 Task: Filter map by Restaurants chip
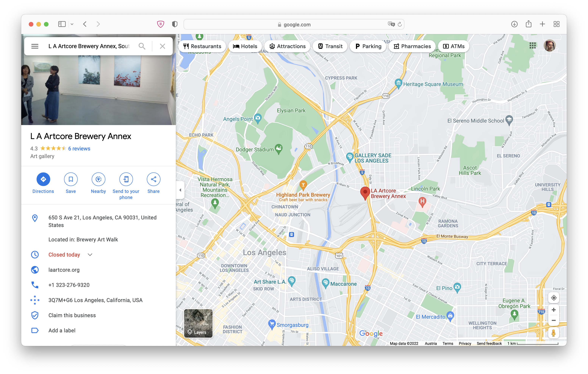pyautogui.click(x=202, y=46)
